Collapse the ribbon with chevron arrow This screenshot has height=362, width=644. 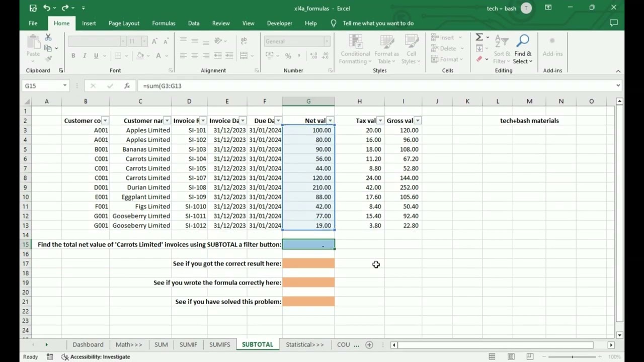618,71
